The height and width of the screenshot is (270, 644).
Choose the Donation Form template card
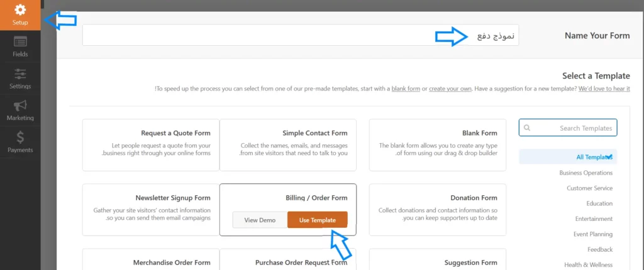tap(438, 209)
